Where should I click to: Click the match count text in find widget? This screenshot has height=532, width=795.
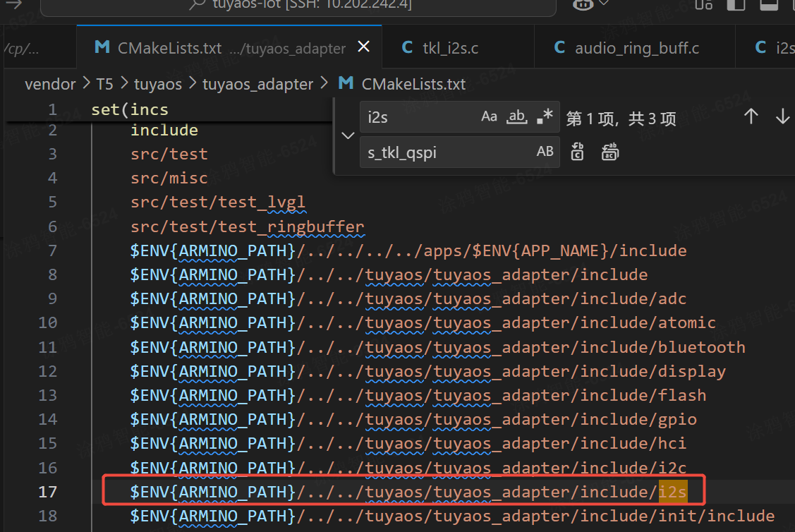click(x=621, y=118)
